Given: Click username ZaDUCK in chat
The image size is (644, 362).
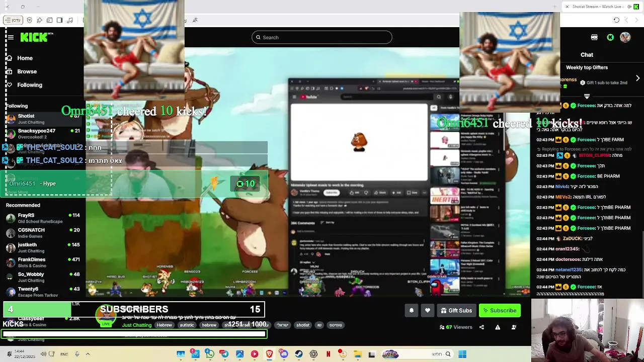Looking at the screenshot, I should [572, 239].
